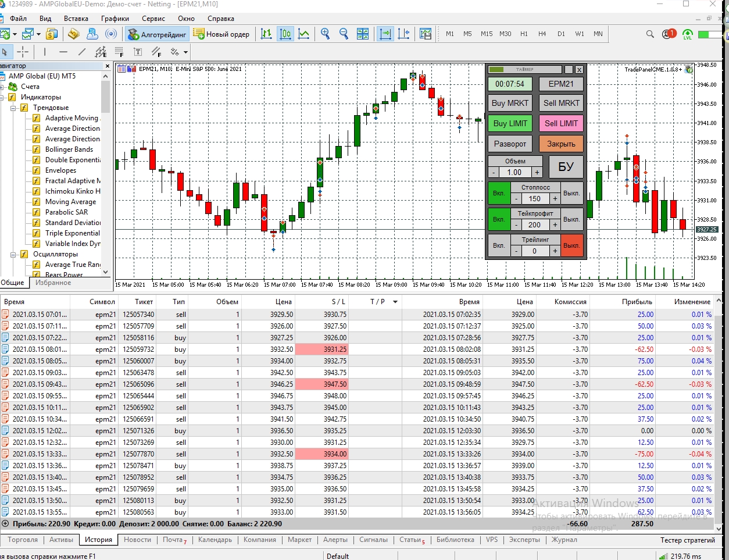Screen dimensions: 729x560
Task: Zoom out the chart with magnifier minus
Action: [344, 34]
